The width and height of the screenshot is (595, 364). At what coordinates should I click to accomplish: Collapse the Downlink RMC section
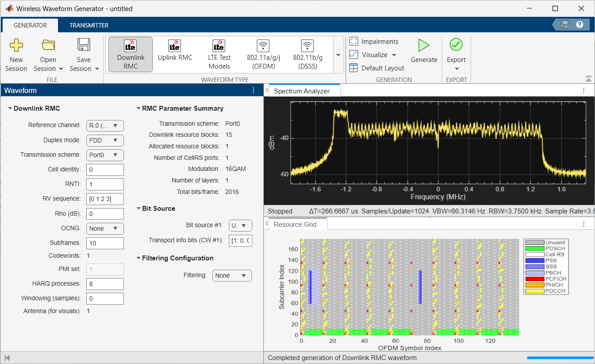pyautogui.click(x=10, y=108)
